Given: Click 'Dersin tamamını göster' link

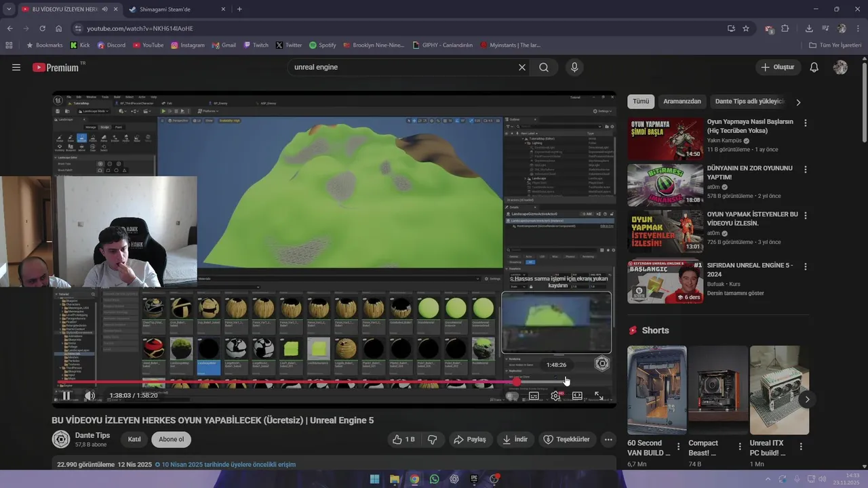Looking at the screenshot, I should tap(735, 293).
